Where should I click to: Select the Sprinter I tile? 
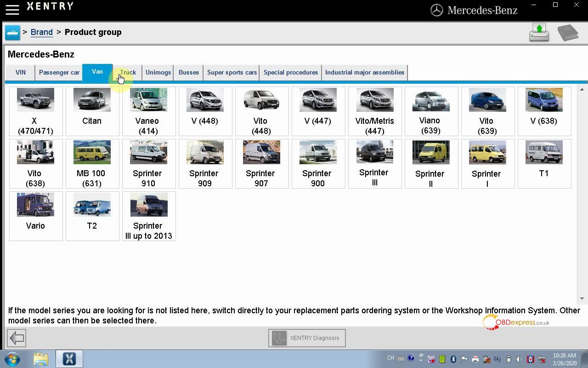point(488,164)
